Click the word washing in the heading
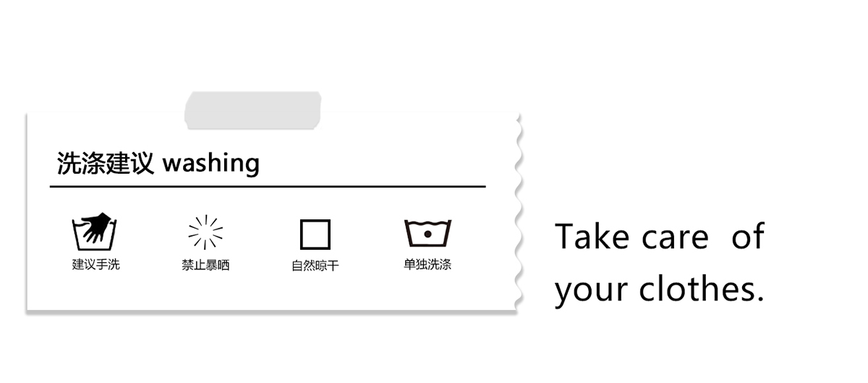 point(210,164)
